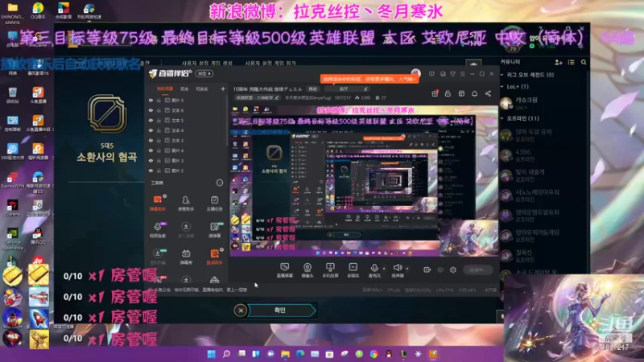Open the 房管助手 room manager tool
Image resolution: width=644 pixels, height=362 pixels.
tap(186, 203)
